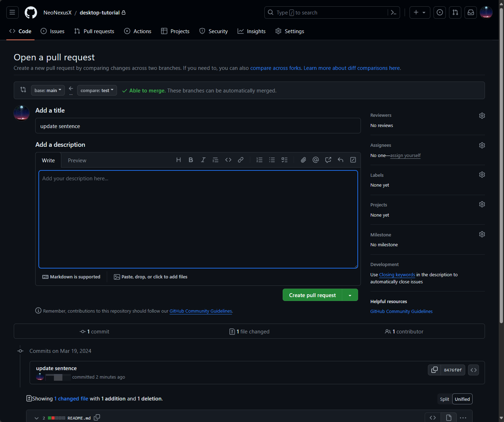
Task: Click assign yourself link
Action: [x=405, y=155]
